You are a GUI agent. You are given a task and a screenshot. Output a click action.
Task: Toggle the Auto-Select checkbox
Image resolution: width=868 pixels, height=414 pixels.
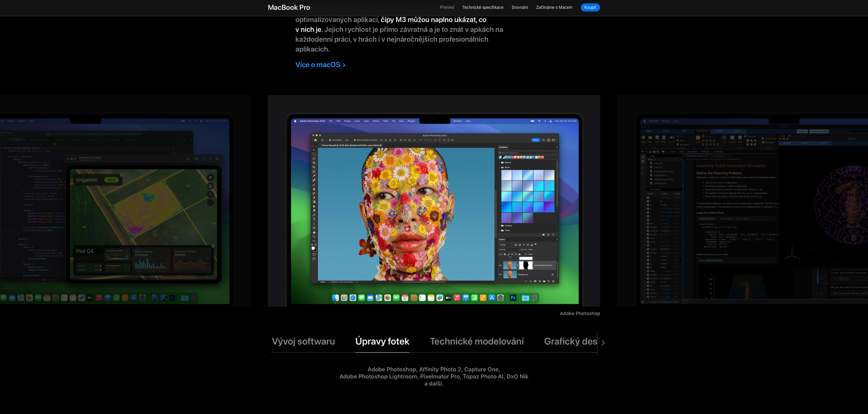330,140
